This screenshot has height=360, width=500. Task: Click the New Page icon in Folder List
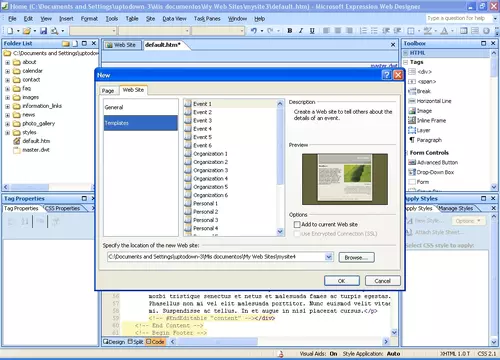(x=75, y=44)
